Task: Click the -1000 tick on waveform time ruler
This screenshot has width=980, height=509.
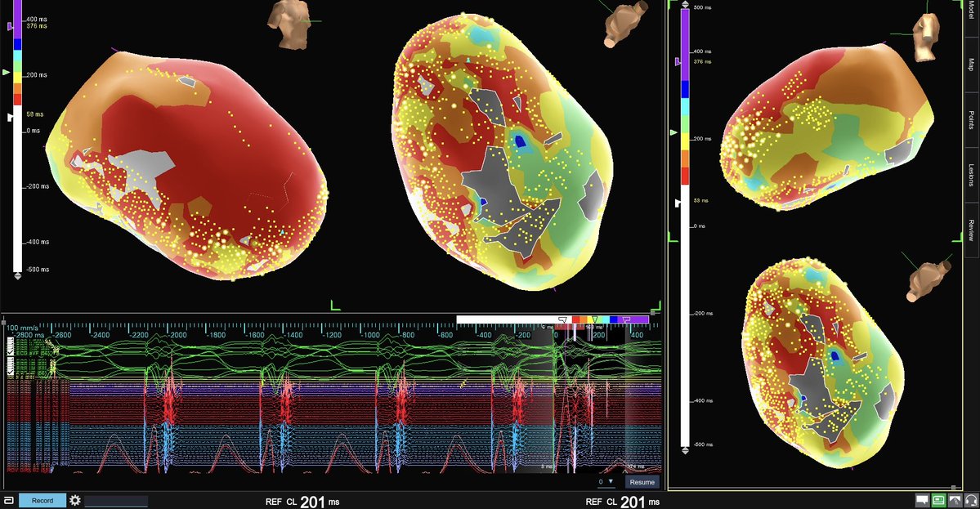Action: tap(370, 335)
